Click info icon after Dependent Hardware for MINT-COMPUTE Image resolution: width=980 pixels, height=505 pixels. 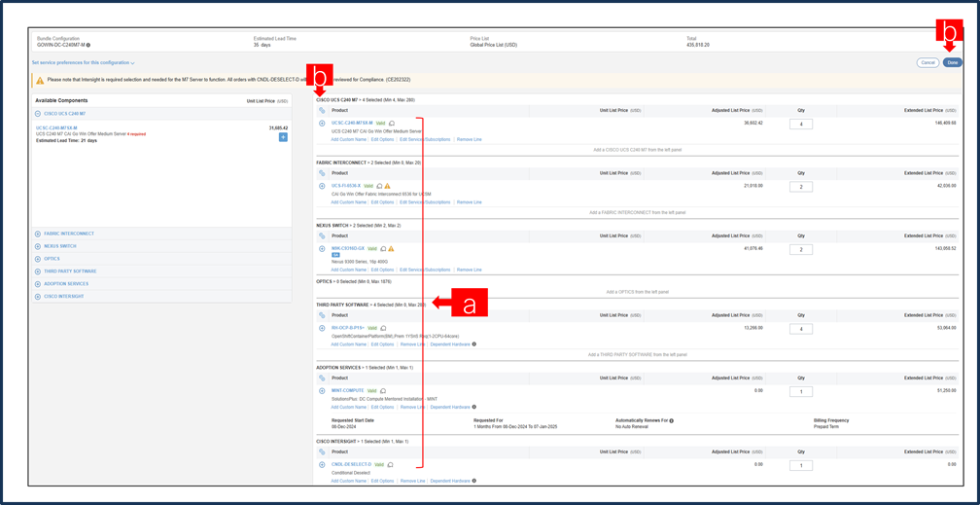click(x=473, y=407)
